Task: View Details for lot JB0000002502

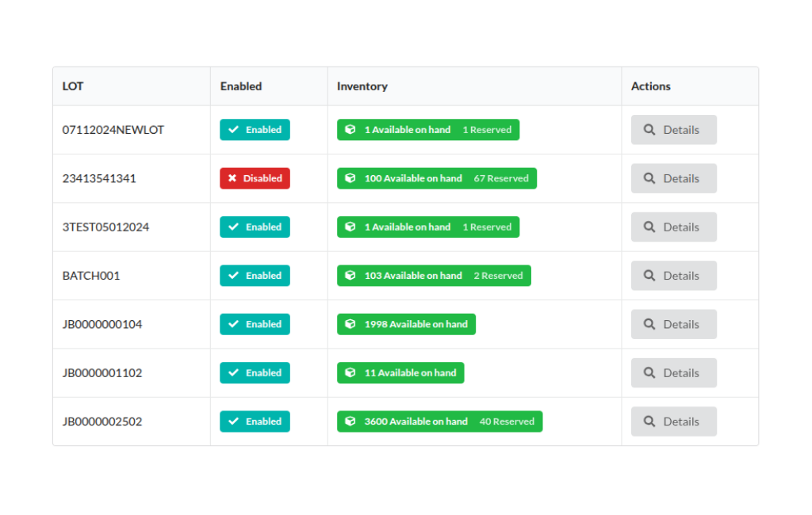Action: click(x=673, y=421)
